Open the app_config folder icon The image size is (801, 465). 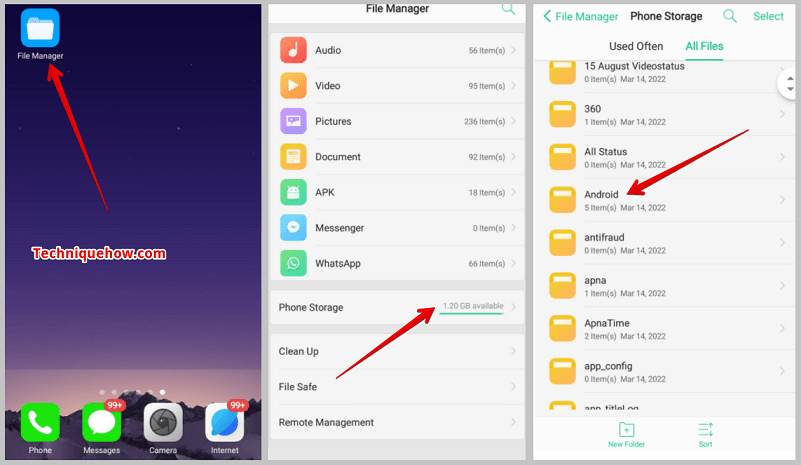point(562,371)
